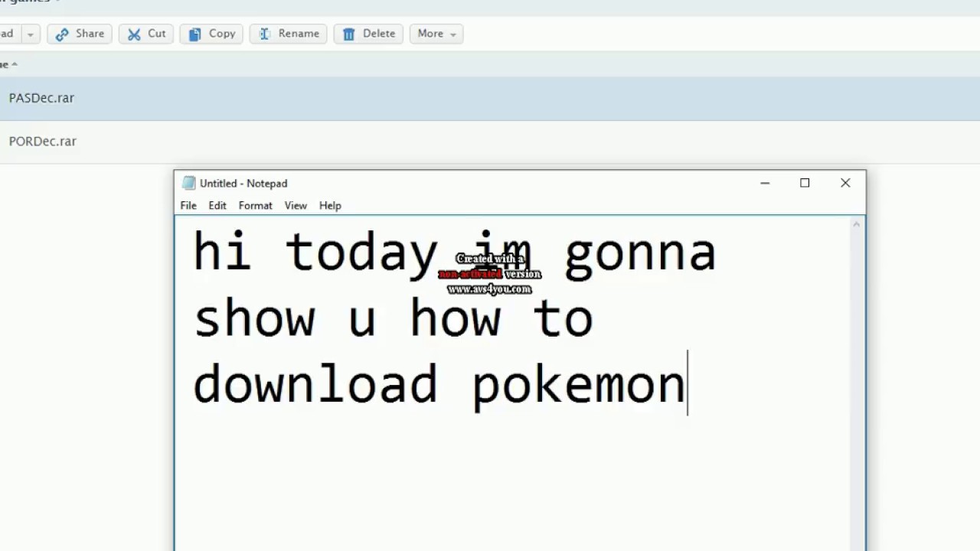Open Notepad Edit menu
The image size is (980, 551).
(217, 205)
